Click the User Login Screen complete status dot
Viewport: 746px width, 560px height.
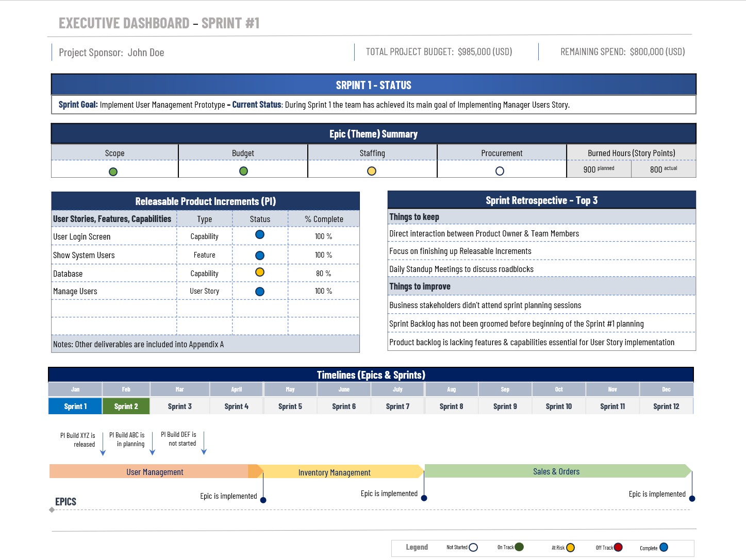pos(260,234)
